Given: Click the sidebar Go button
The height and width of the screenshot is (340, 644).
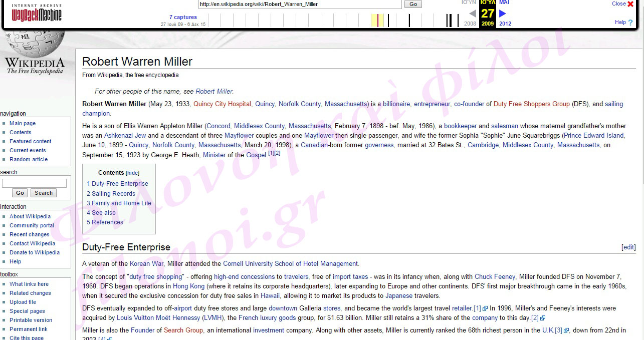Looking at the screenshot, I should pyautogui.click(x=20, y=193).
